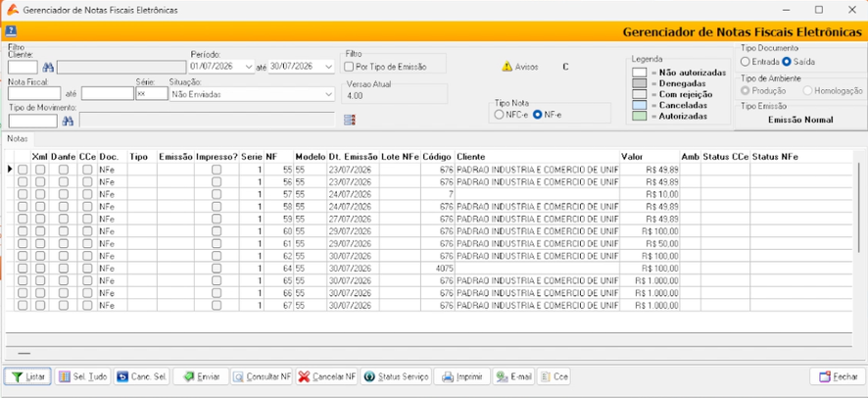This screenshot has width=868, height=398.
Task: Click the Enviar button
Action: pos(201,377)
